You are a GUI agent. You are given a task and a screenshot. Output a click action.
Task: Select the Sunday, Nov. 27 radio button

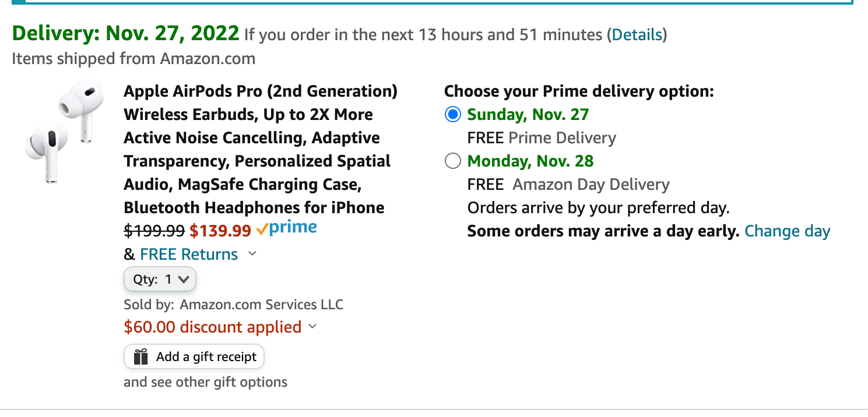click(x=453, y=114)
